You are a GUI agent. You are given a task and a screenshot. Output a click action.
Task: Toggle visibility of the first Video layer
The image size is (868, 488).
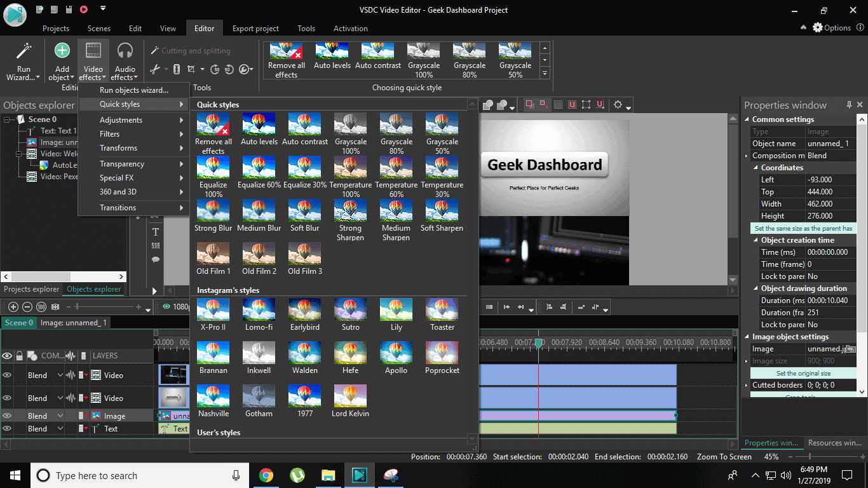pyautogui.click(x=7, y=375)
